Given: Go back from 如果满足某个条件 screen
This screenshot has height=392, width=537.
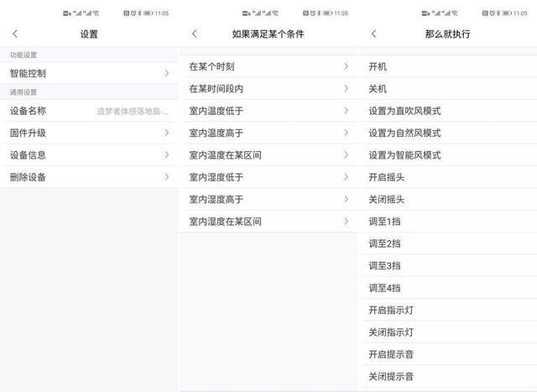Looking at the screenshot, I should coord(195,34).
